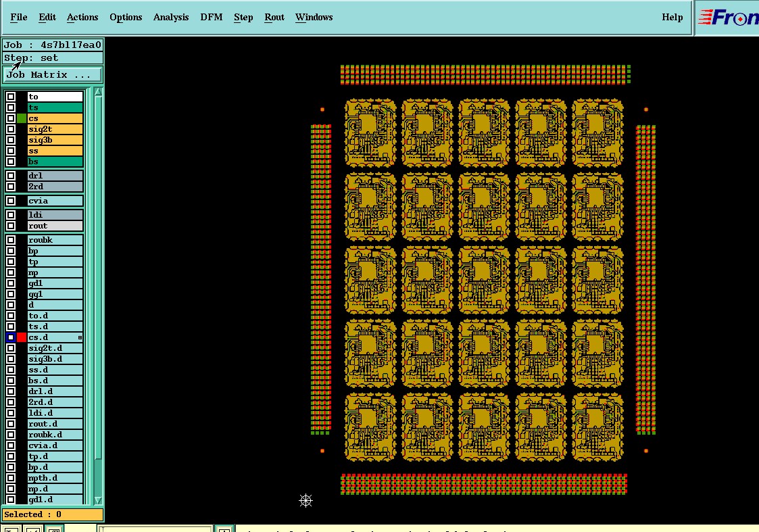Image resolution: width=759 pixels, height=532 pixels.
Task: Select the np.d layer name
Action: click(x=55, y=489)
